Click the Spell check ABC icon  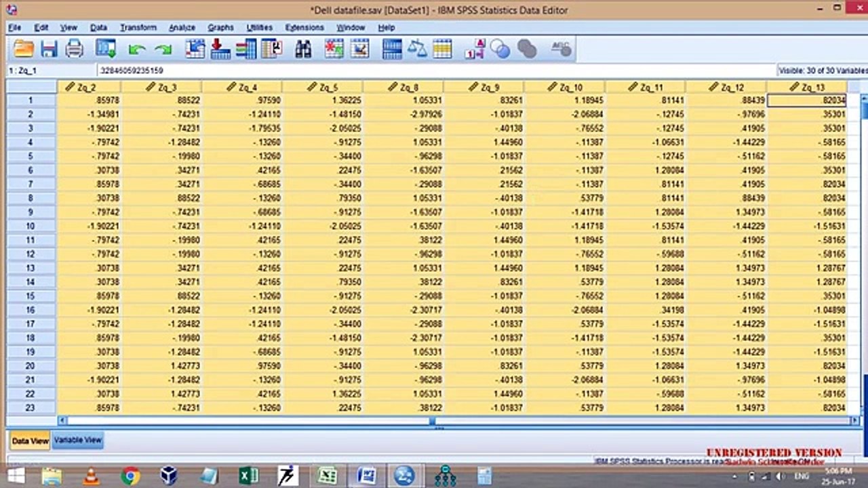click(x=561, y=48)
